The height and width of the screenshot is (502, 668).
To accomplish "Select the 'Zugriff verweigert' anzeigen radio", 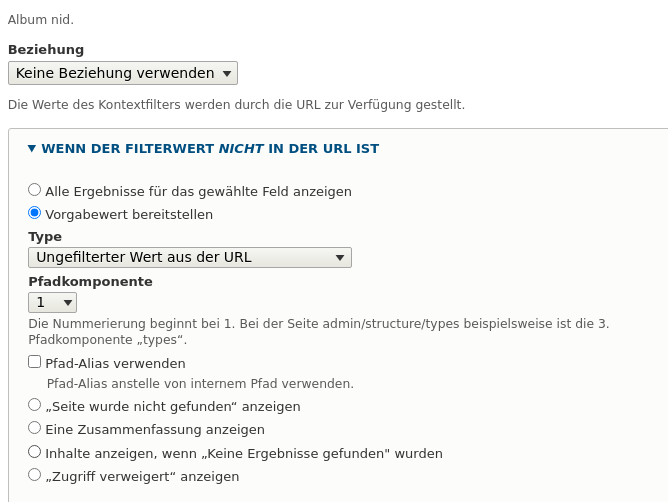I will [x=35, y=475].
